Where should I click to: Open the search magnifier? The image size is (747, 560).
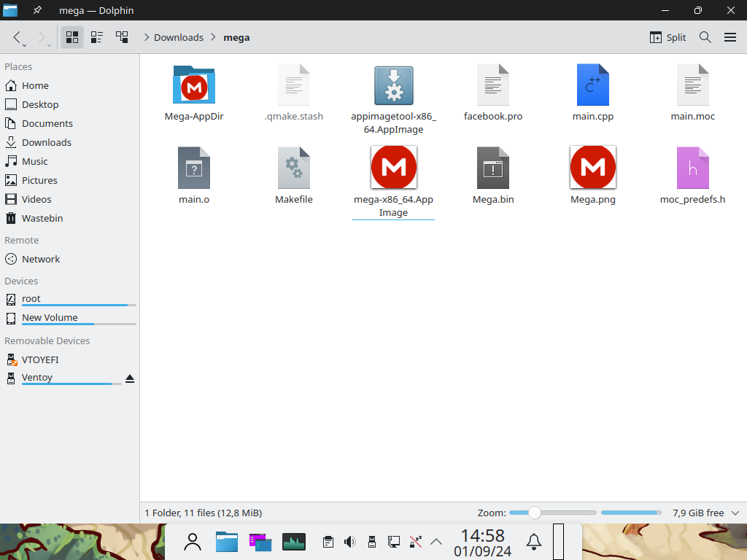click(705, 37)
